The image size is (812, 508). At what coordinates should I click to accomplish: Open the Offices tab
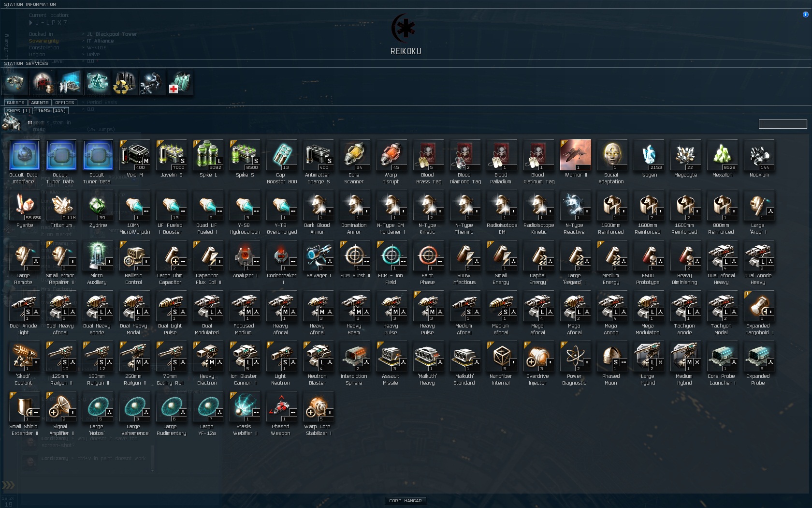[x=64, y=103]
